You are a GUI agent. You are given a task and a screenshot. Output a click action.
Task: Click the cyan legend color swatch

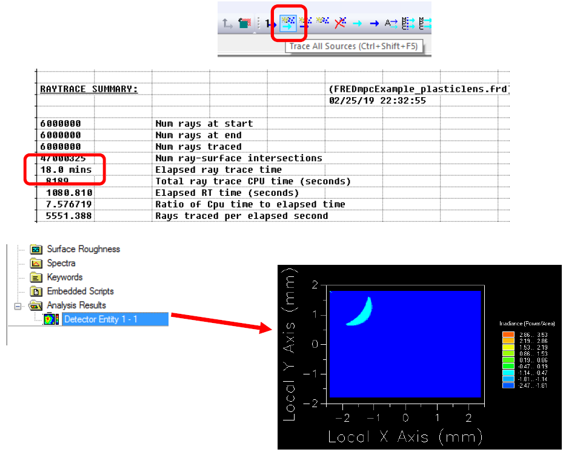(x=508, y=373)
